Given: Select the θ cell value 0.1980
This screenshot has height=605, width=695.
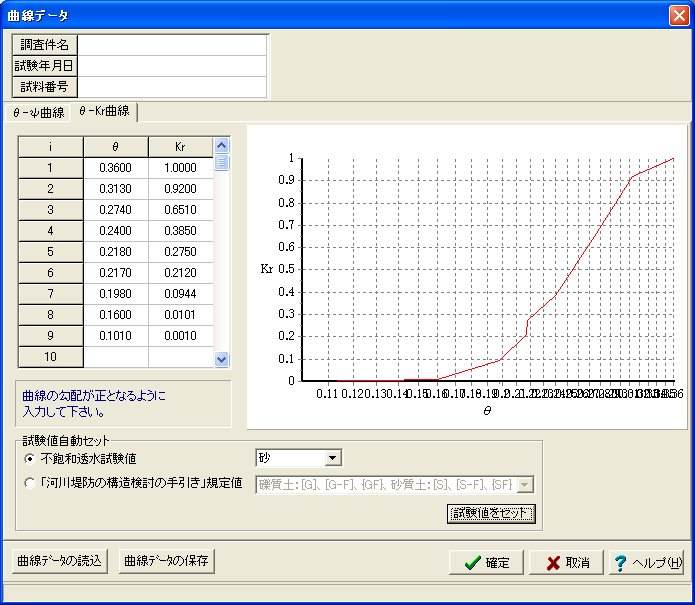Looking at the screenshot, I should (x=116, y=294).
